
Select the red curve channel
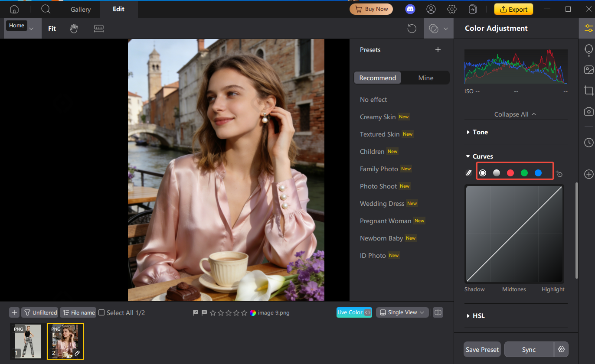tap(510, 173)
